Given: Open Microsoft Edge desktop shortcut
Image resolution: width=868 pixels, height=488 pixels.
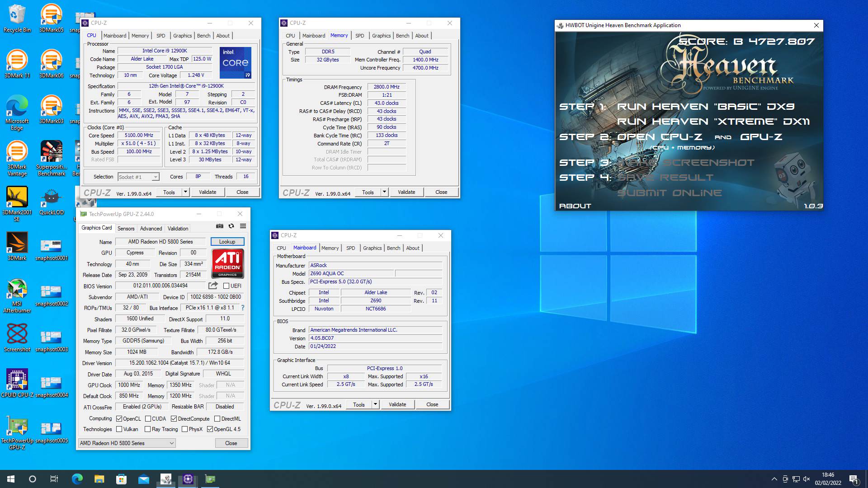Looking at the screenshot, I should (17, 113).
